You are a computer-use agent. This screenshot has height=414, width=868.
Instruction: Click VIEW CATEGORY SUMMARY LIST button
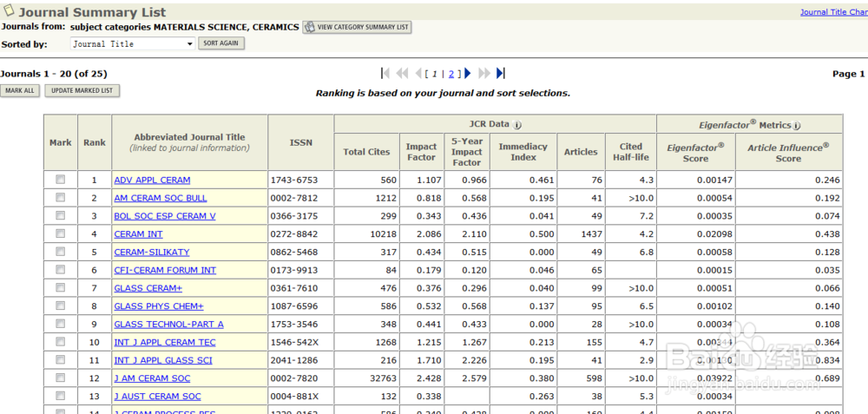357,27
